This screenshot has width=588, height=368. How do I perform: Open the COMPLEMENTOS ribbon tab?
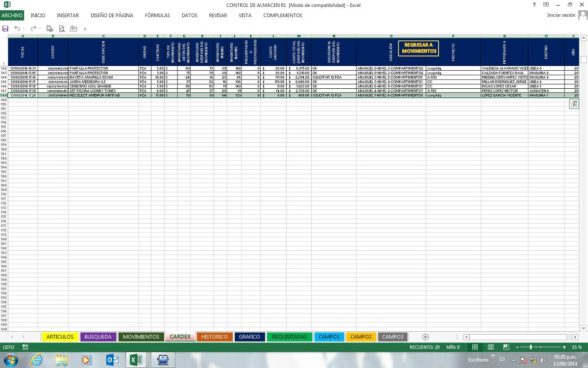(x=283, y=15)
